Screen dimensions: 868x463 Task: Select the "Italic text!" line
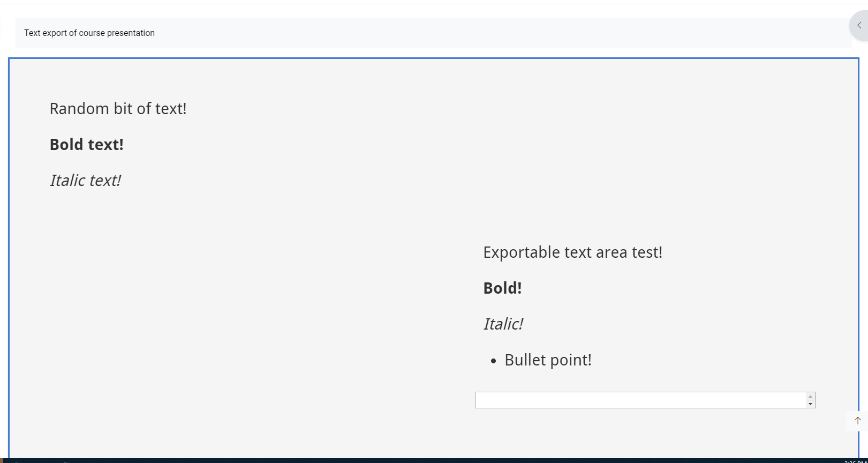pyautogui.click(x=85, y=181)
